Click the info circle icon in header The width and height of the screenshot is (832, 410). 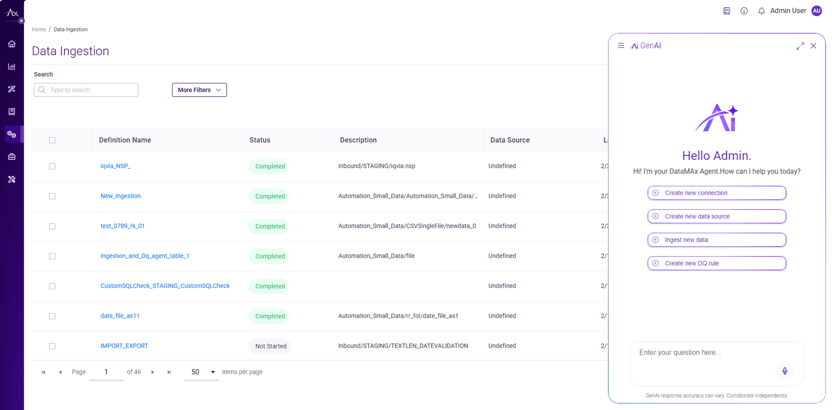pos(744,11)
